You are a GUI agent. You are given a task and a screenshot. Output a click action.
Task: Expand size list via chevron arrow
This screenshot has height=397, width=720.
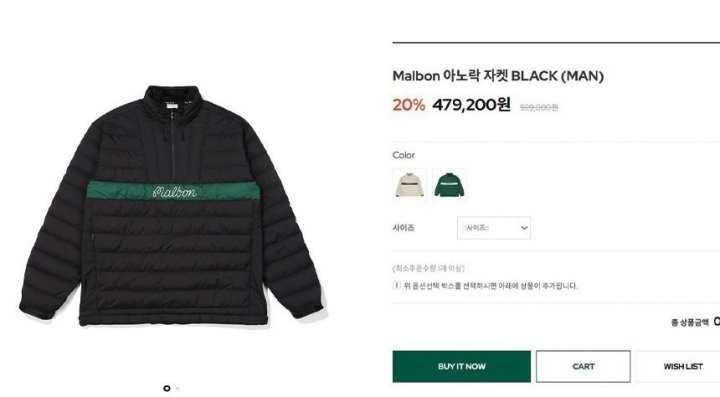coord(524,228)
